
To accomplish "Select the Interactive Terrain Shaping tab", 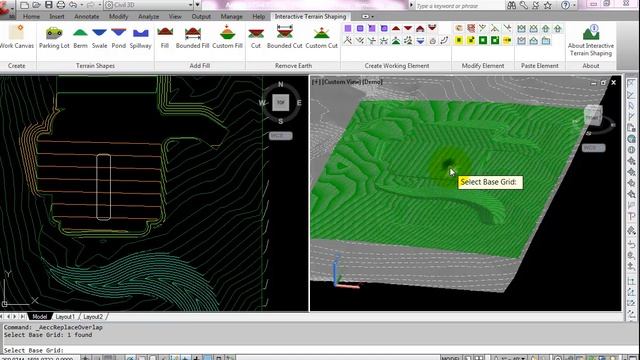I will (310, 16).
